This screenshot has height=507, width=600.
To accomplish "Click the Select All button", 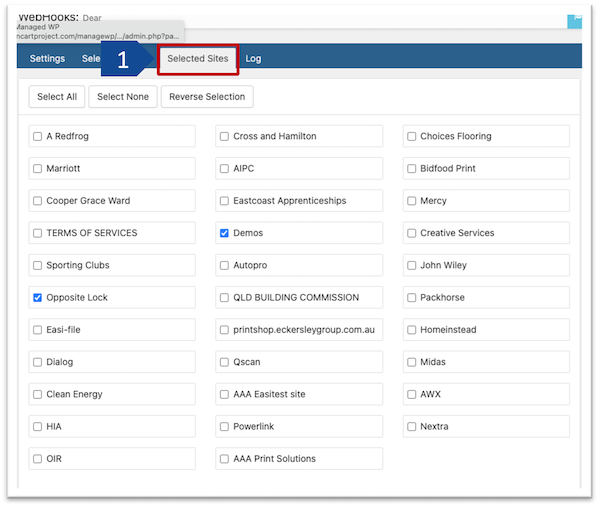I will pos(57,97).
